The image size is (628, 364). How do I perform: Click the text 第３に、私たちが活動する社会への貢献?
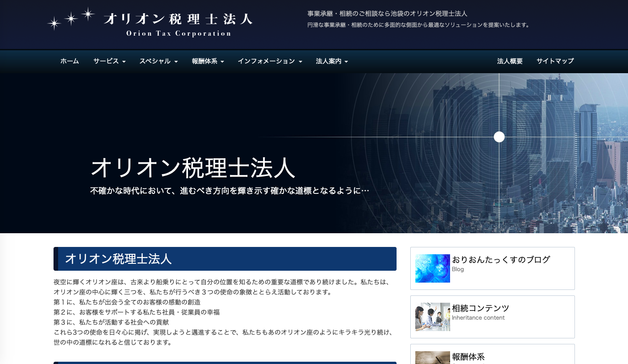(111, 322)
